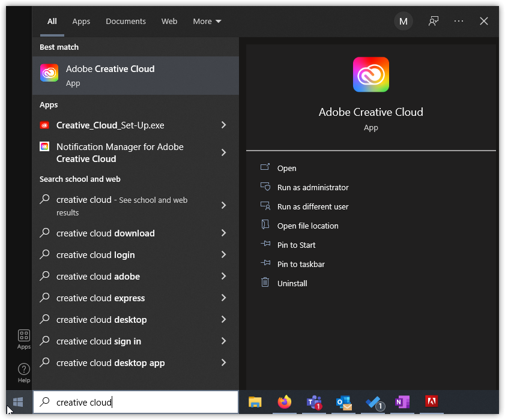Click the large Adobe Creative Cloud logo
This screenshot has height=420, width=505.
(371, 74)
